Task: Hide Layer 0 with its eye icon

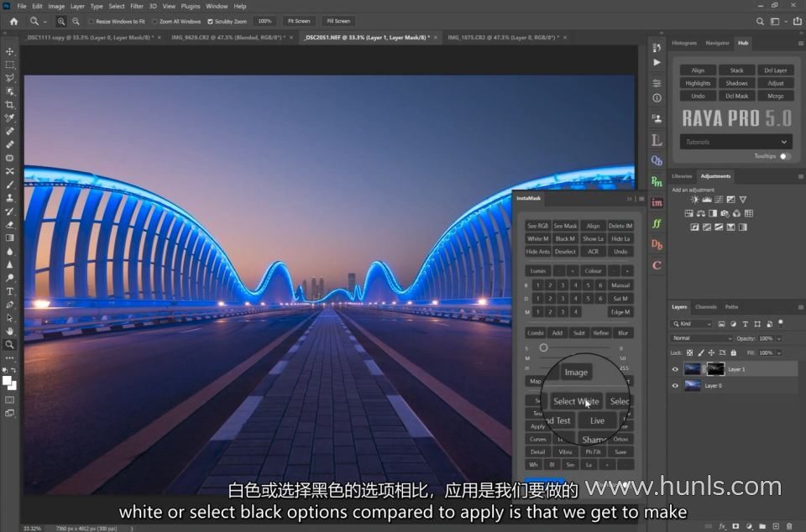Action: 675,386
